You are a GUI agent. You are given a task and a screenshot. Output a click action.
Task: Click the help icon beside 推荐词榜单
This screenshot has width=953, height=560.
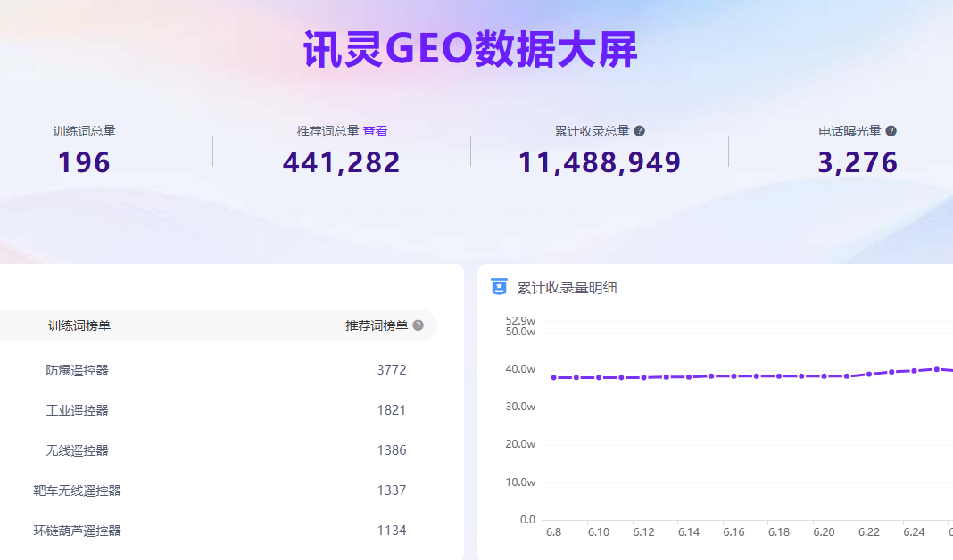click(x=418, y=325)
